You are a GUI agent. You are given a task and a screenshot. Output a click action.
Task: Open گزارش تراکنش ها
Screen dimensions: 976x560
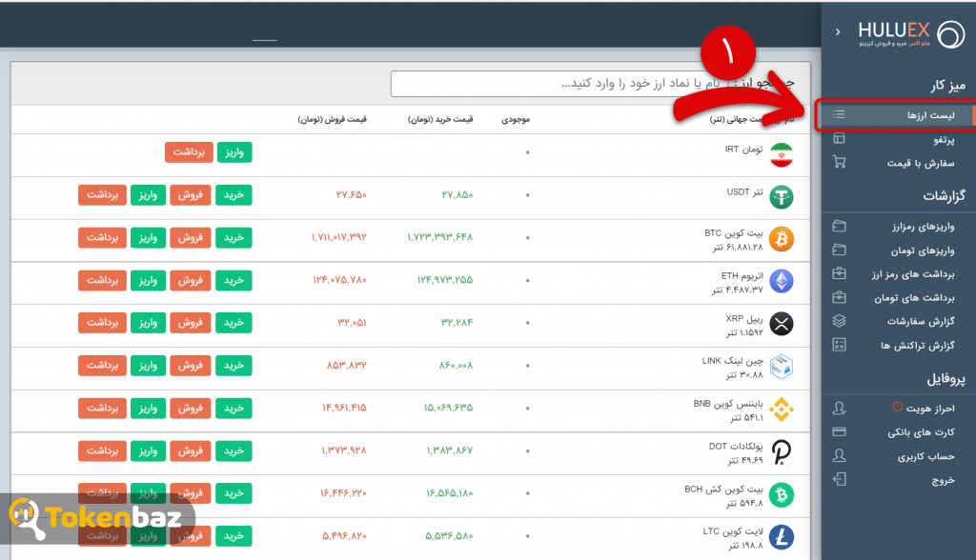click(918, 346)
